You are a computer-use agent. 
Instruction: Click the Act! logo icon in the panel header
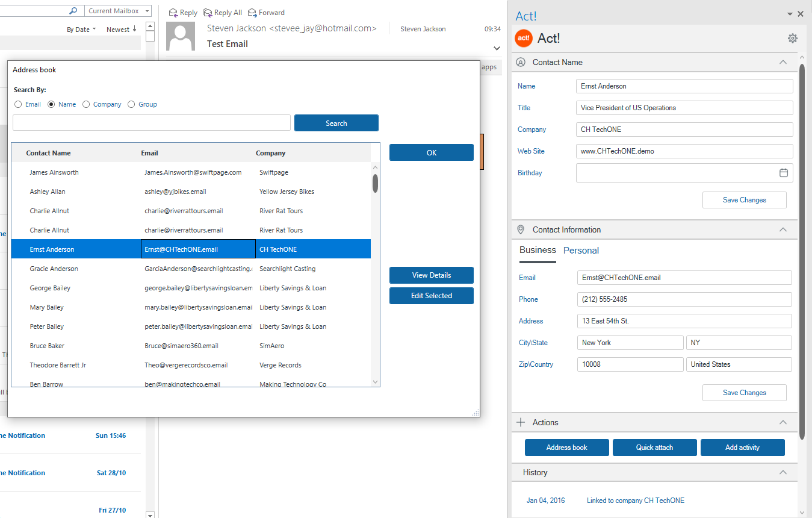pyautogui.click(x=523, y=38)
